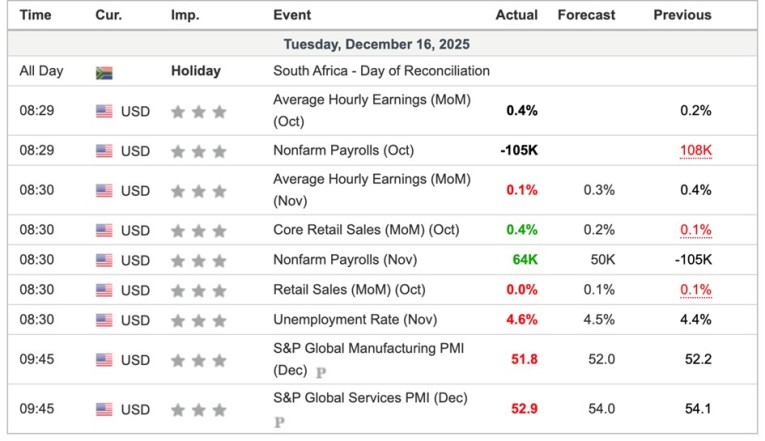
Task: Click the Actual column header
Action: click(x=516, y=15)
